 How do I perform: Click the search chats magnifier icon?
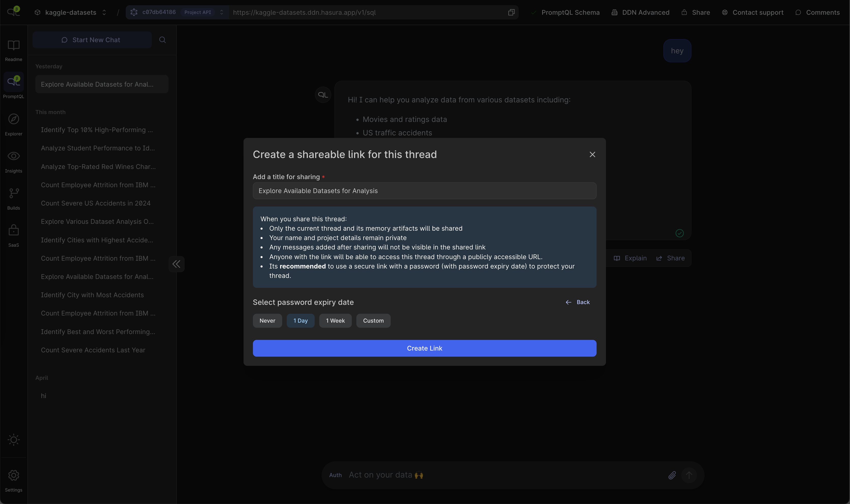tap(162, 40)
